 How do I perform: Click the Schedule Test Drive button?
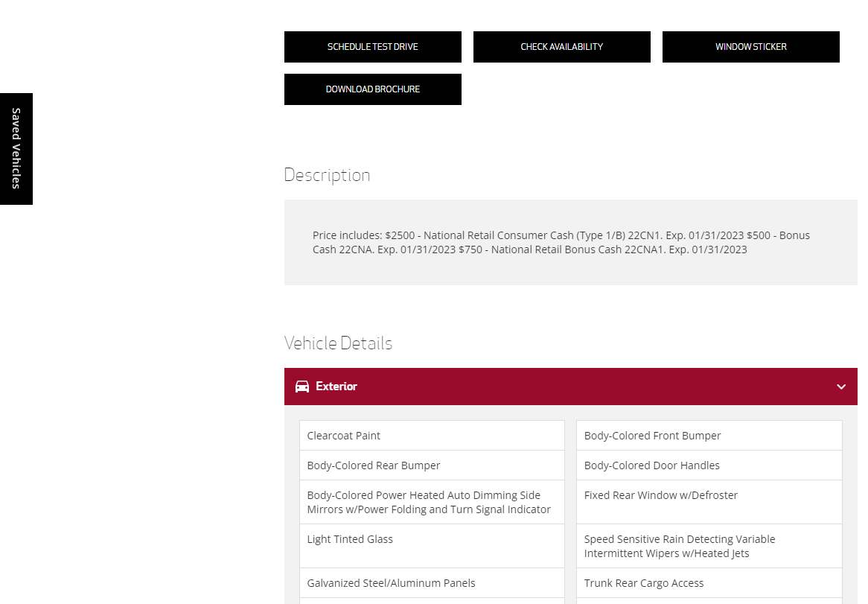point(372,47)
